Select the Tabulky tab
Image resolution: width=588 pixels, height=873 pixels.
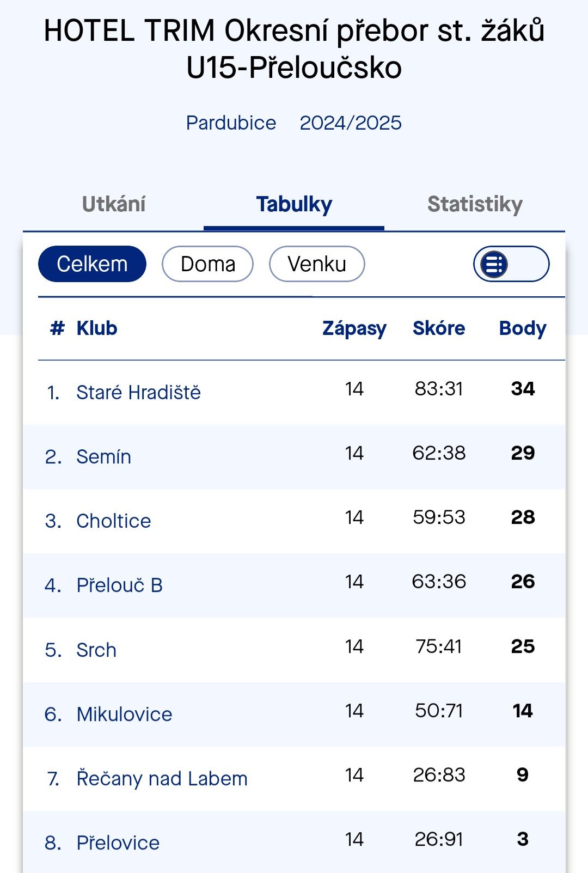294,205
